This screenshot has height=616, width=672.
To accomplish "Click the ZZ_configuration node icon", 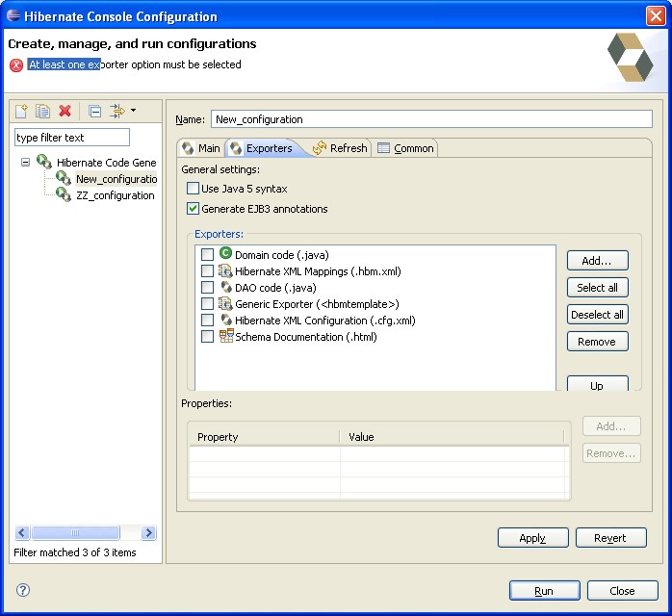I will 64,194.
